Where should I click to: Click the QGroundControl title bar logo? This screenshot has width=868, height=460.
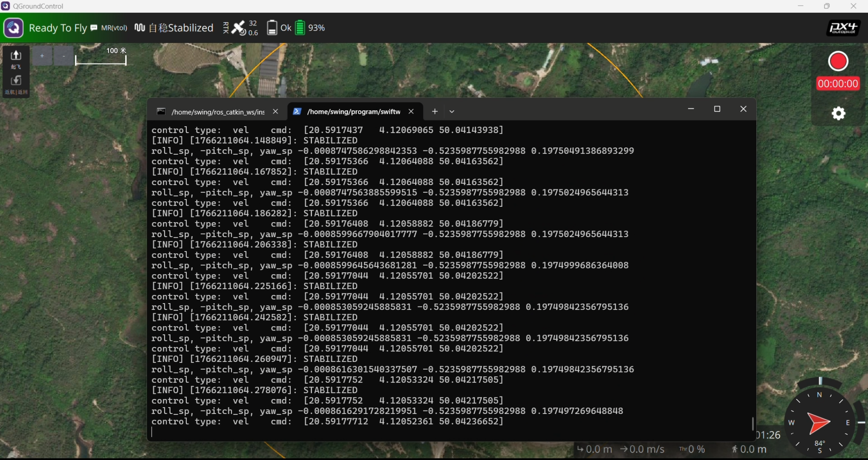6,6
